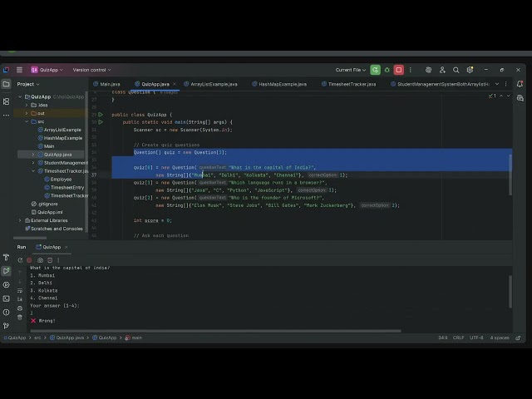Image resolution: width=532 pixels, height=399 pixels.
Task: Click the Stop button in Run panel toolbar
Action: (x=30, y=260)
